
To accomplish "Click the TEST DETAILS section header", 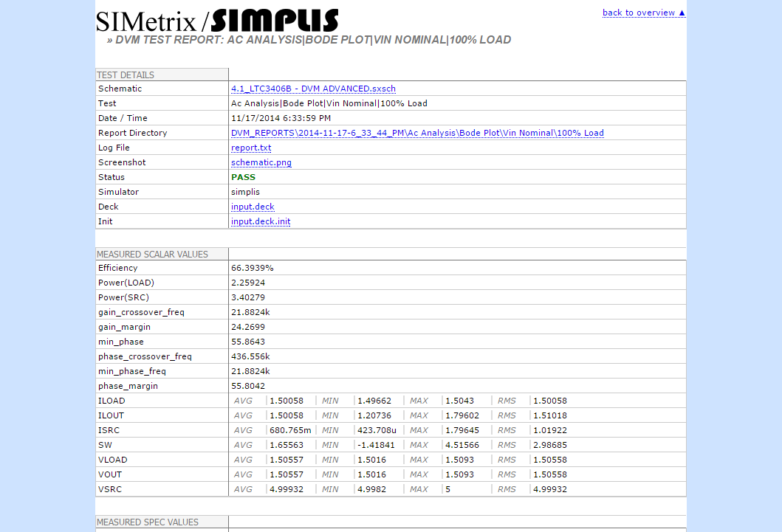I will point(126,75).
